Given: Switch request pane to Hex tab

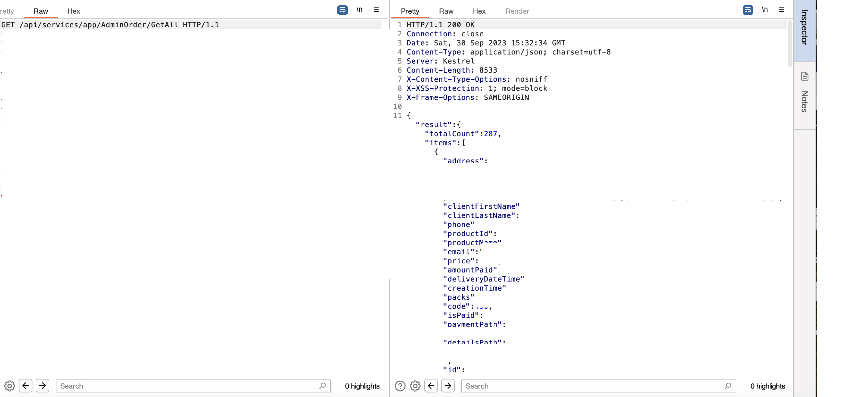Looking at the screenshot, I should tap(73, 11).
